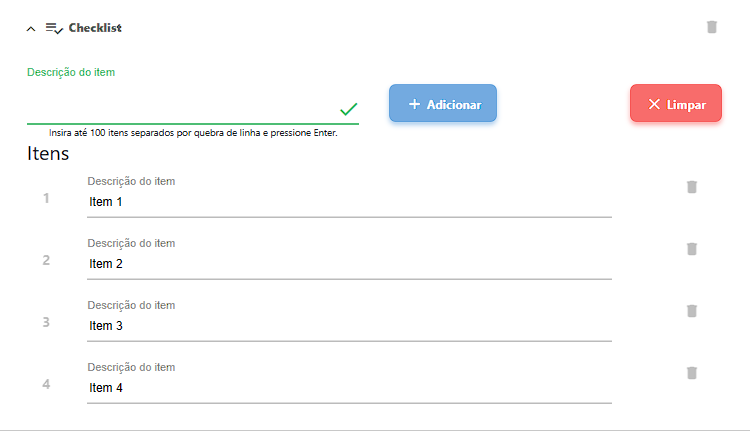
Task: Click the Adicionar button
Action: click(443, 104)
